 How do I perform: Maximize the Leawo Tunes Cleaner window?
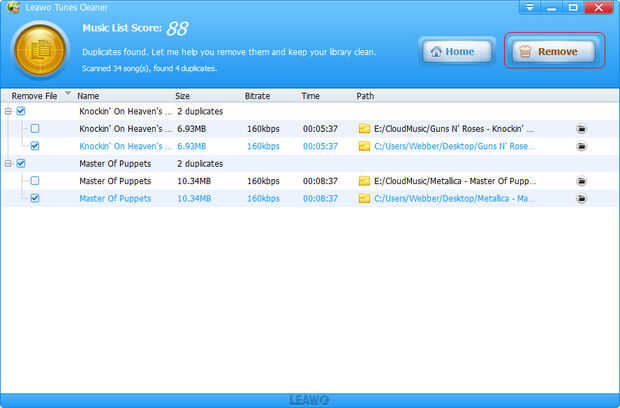coord(573,7)
